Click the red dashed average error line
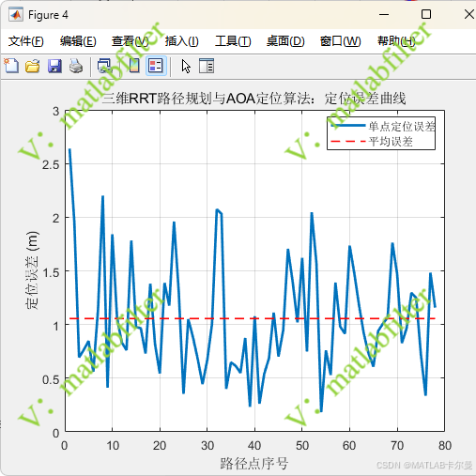 pos(253,318)
